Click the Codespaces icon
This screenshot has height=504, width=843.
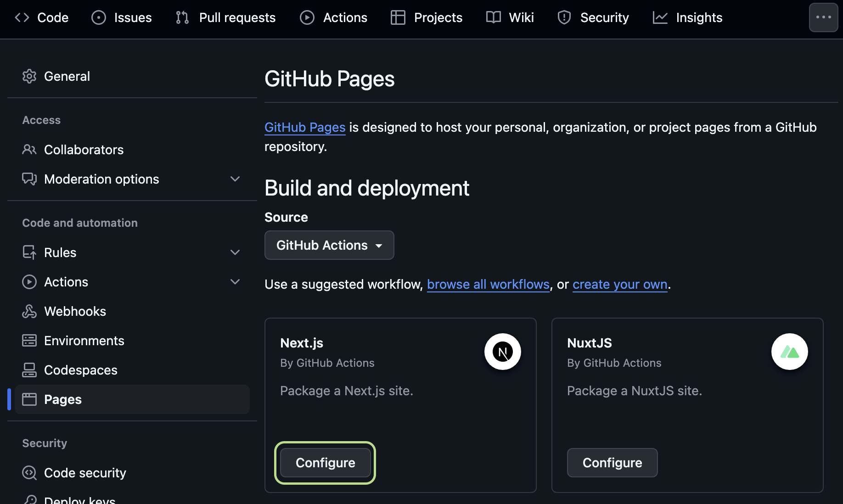pyautogui.click(x=29, y=370)
